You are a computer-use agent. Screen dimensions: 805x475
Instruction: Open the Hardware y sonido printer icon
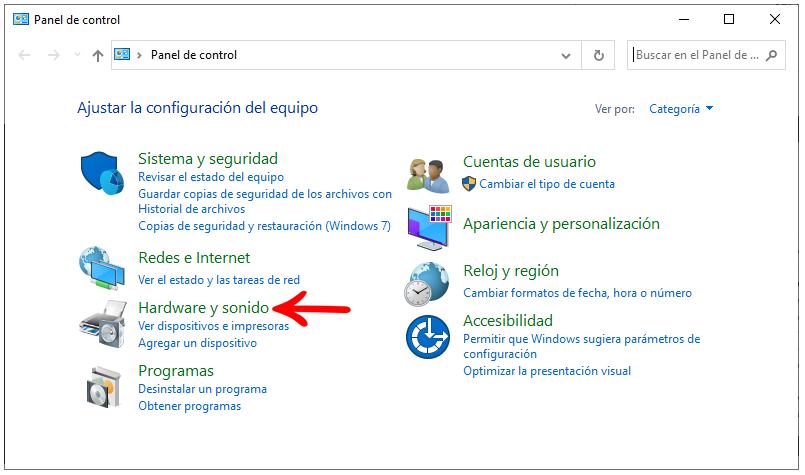(103, 324)
